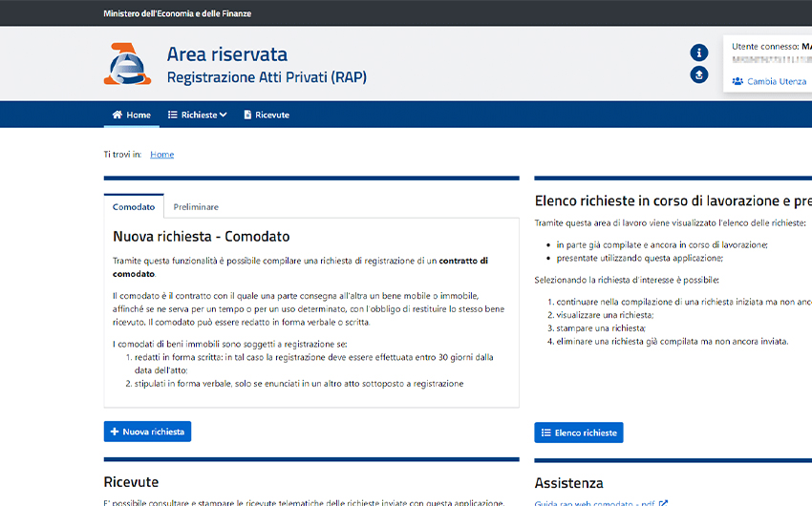This screenshot has height=506, width=812.
Task: Click the Home breadcrumb link
Action: click(x=161, y=154)
